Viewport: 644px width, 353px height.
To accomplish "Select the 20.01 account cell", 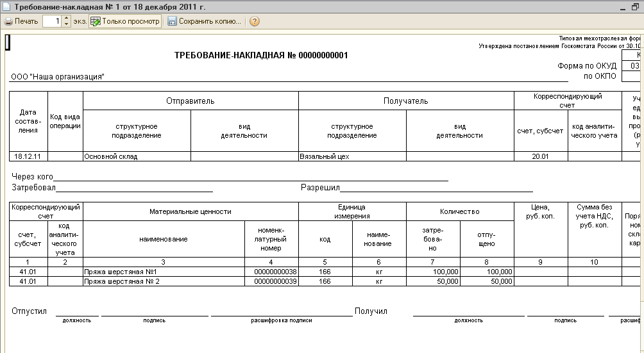I will (x=541, y=156).
